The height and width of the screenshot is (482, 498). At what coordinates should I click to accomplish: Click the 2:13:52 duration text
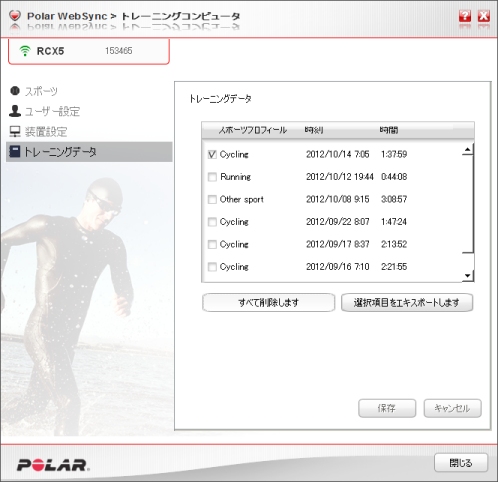tap(394, 244)
